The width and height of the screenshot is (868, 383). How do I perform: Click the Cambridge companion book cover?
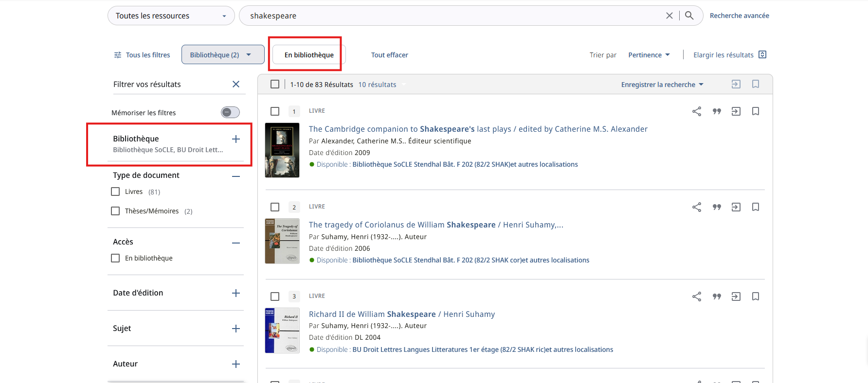282,150
